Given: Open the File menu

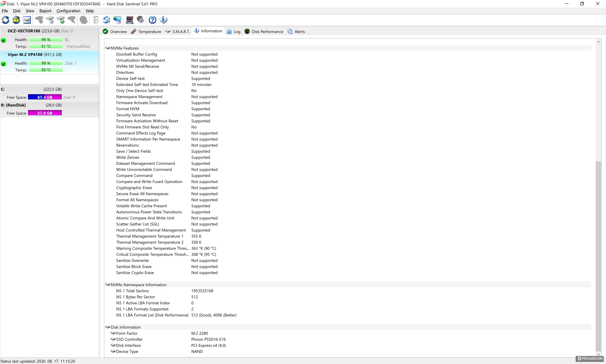Looking at the screenshot, I should pyautogui.click(x=5, y=11).
